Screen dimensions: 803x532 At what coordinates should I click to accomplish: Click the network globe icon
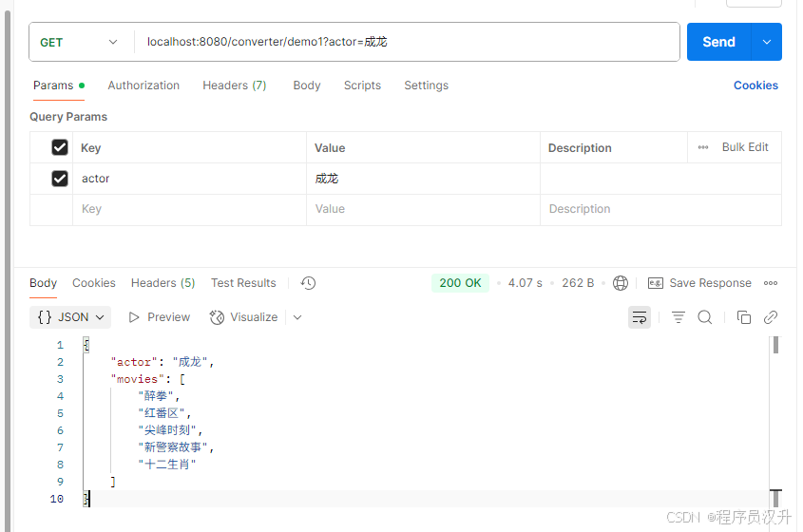pos(621,283)
